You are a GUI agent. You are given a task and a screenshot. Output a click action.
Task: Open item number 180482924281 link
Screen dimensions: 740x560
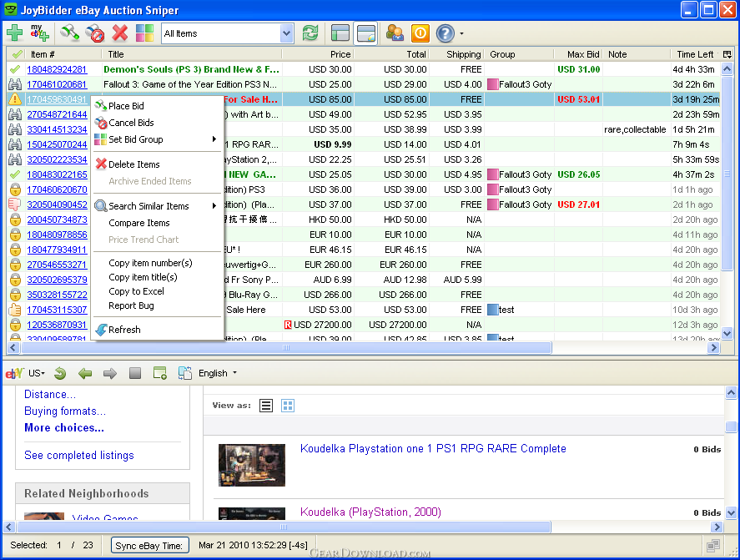57,69
